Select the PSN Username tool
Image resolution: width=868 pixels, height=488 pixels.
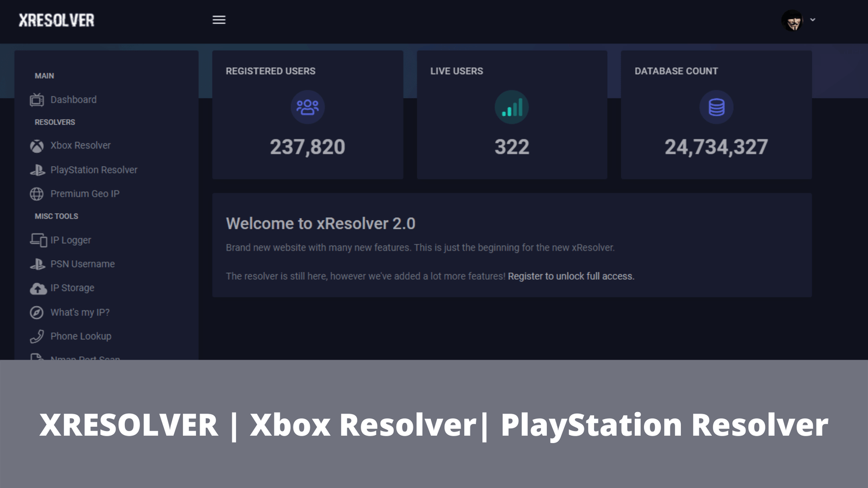82,264
